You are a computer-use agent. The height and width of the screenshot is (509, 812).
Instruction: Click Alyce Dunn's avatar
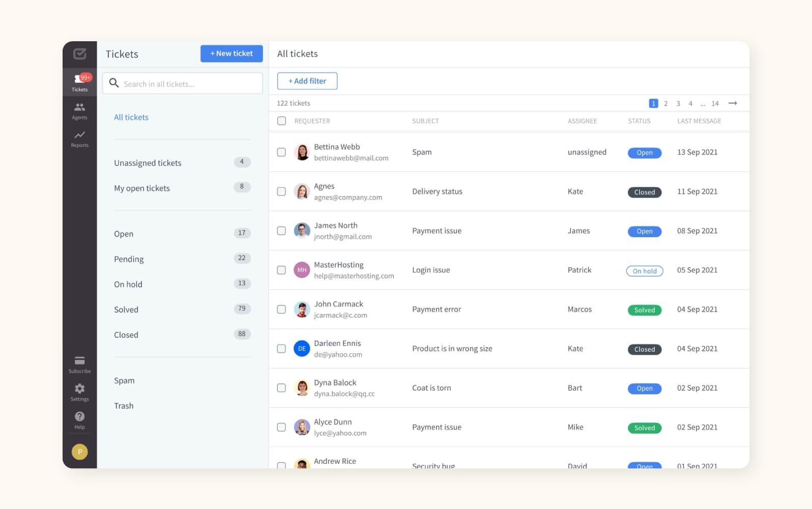(x=302, y=427)
